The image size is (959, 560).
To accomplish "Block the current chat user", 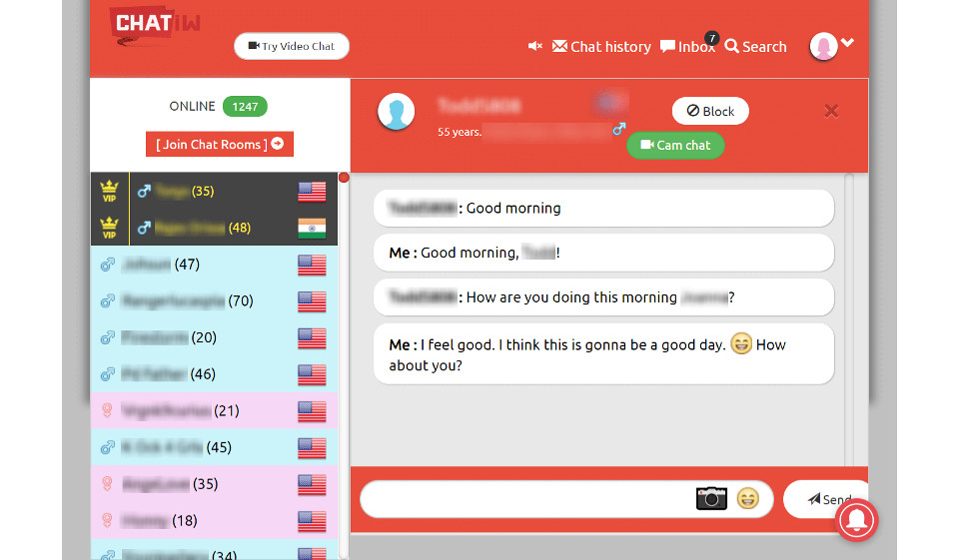I will coord(710,111).
